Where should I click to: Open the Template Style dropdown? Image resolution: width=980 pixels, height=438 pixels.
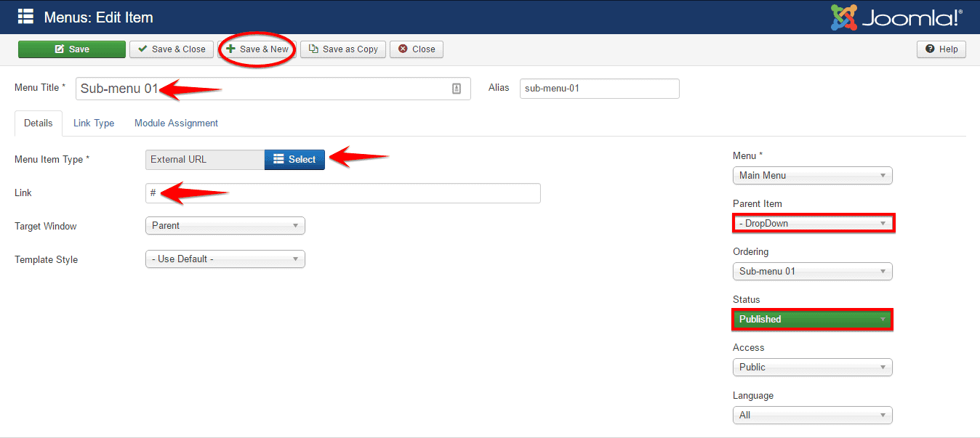coord(225,259)
